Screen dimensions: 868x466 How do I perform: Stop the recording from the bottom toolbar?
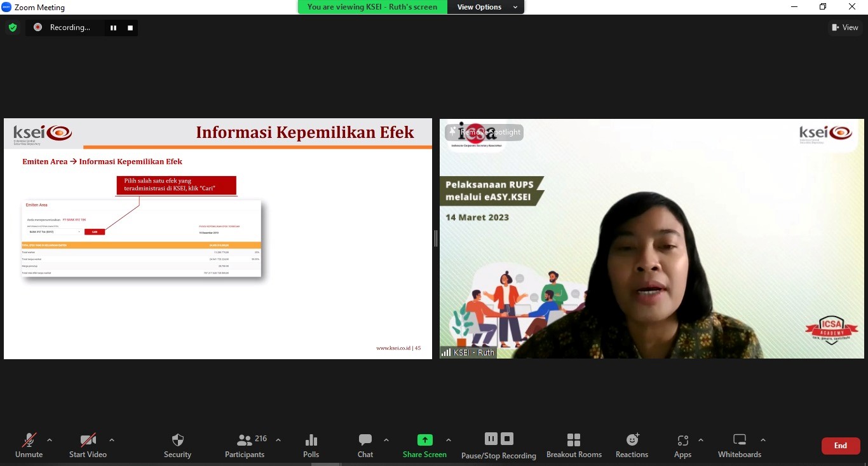click(x=507, y=439)
